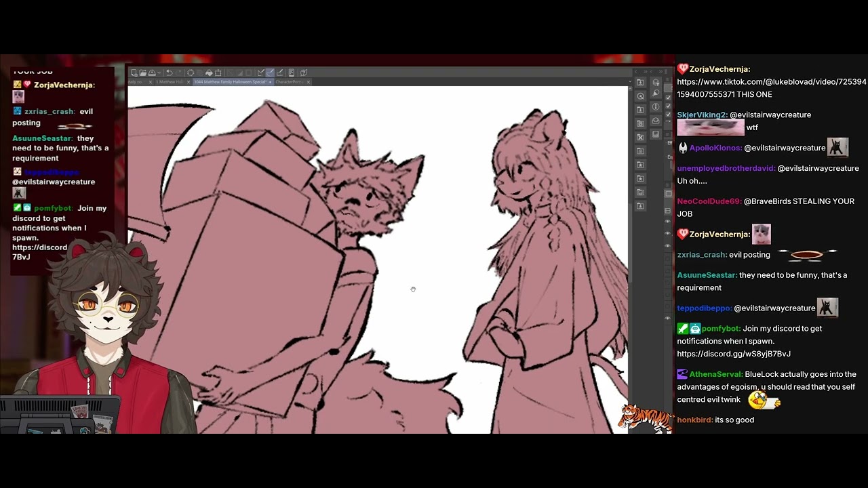Click the ApolloKlonos username in chat

tap(715, 148)
